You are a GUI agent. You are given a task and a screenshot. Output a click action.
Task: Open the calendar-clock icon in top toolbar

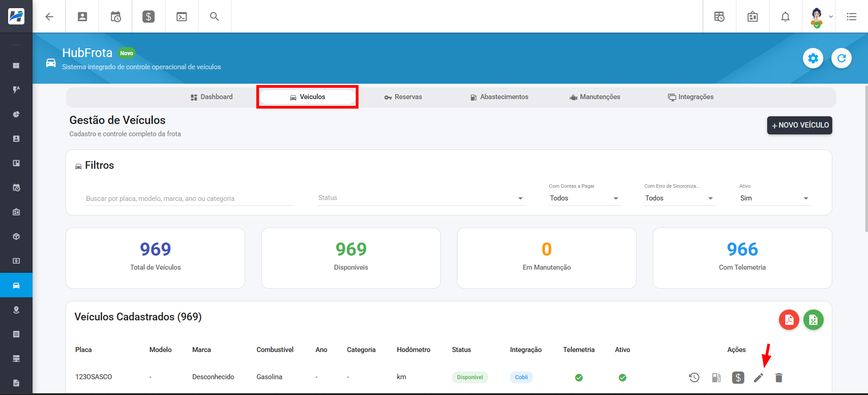pyautogui.click(x=116, y=17)
